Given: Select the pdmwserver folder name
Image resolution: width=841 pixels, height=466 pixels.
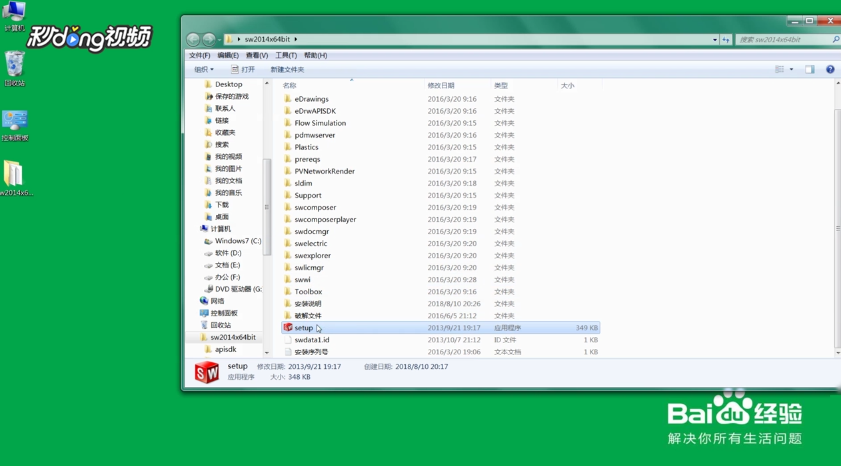Looking at the screenshot, I should click(x=314, y=135).
